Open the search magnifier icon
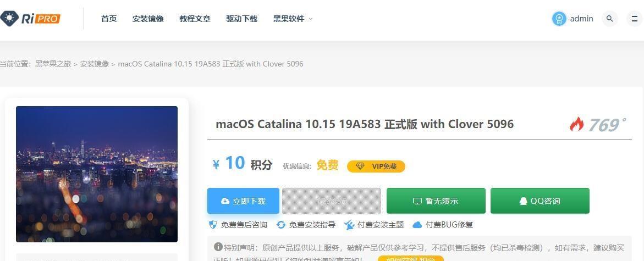The width and height of the screenshot is (644, 261). coord(609,19)
